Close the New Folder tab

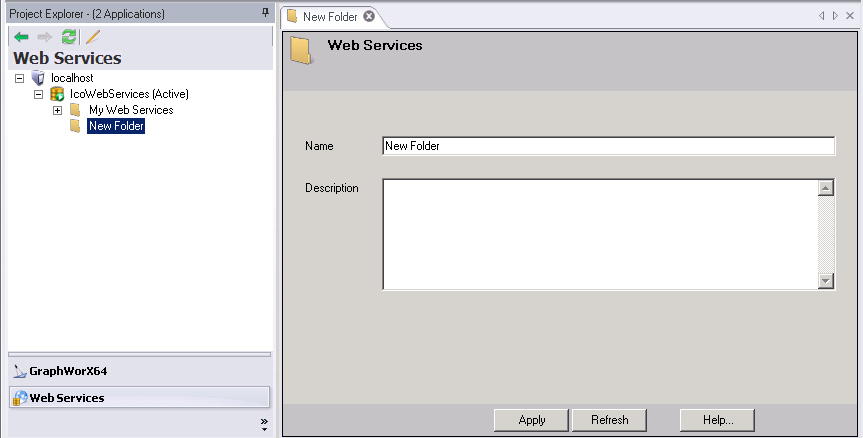pyautogui.click(x=369, y=17)
